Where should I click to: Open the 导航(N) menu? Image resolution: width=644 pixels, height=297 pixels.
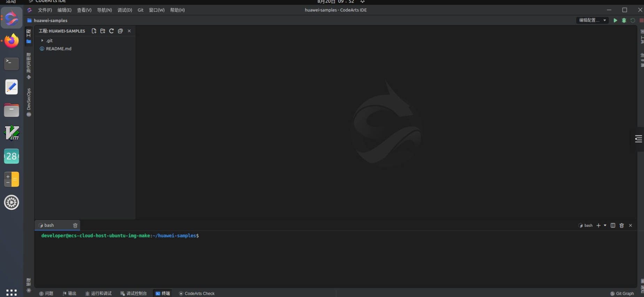pyautogui.click(x=104, y=10)
